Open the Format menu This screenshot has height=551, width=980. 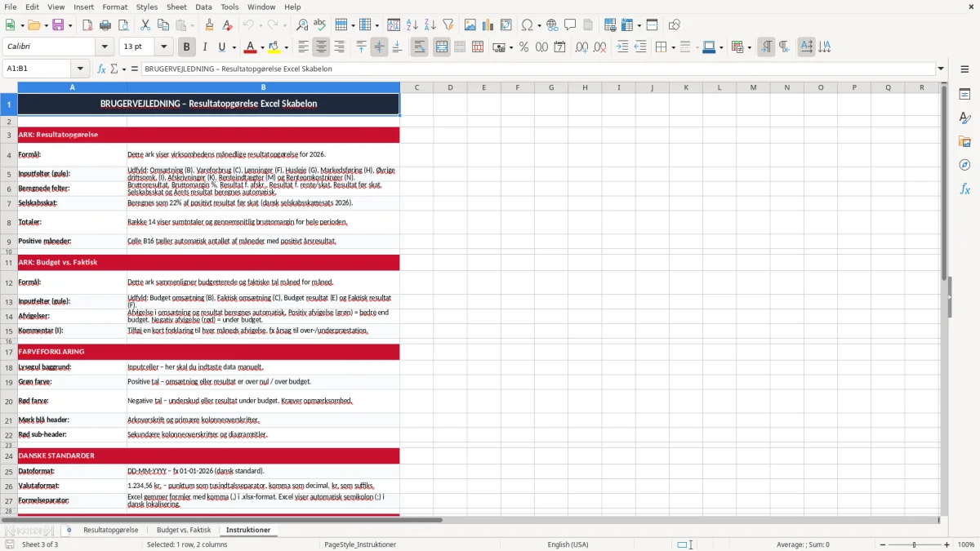114,7
